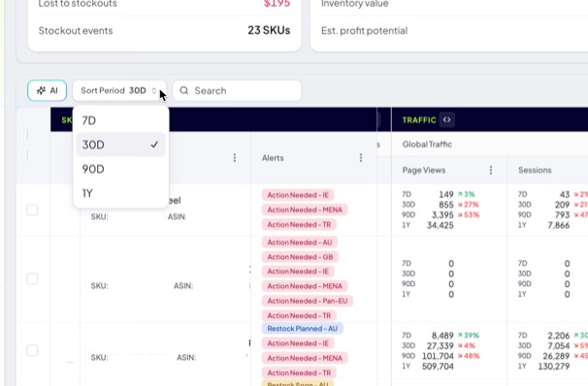Select 90D in the sort period menu
The height and width of the screenshot is (386, 588).
[x=120, y=169]
